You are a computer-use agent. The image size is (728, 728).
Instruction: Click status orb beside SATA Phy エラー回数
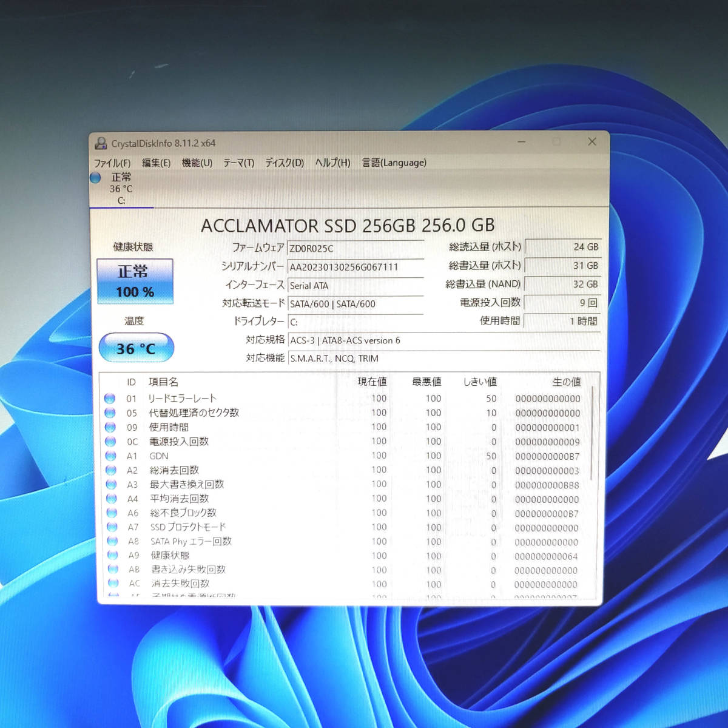tap(112, 542)
